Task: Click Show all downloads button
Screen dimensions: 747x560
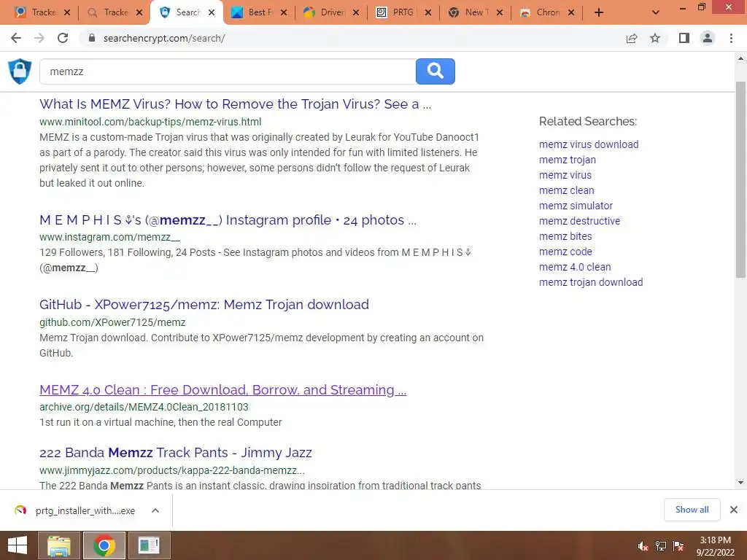Action: [x=692, y=510]
